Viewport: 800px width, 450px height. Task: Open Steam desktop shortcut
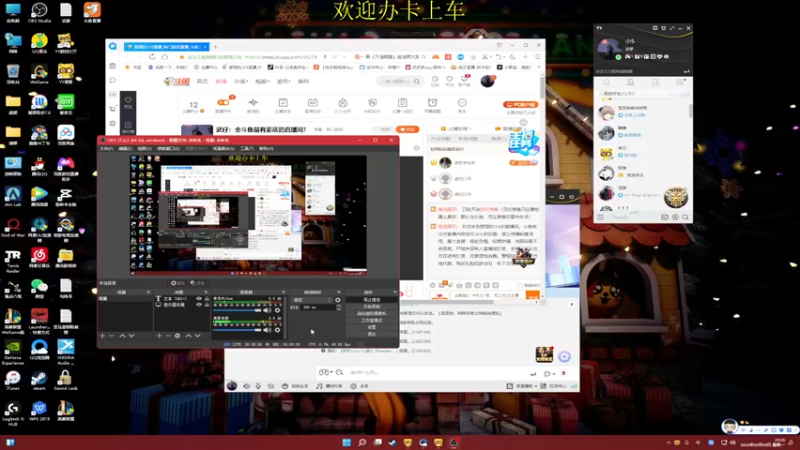click(x=39, y=380)
